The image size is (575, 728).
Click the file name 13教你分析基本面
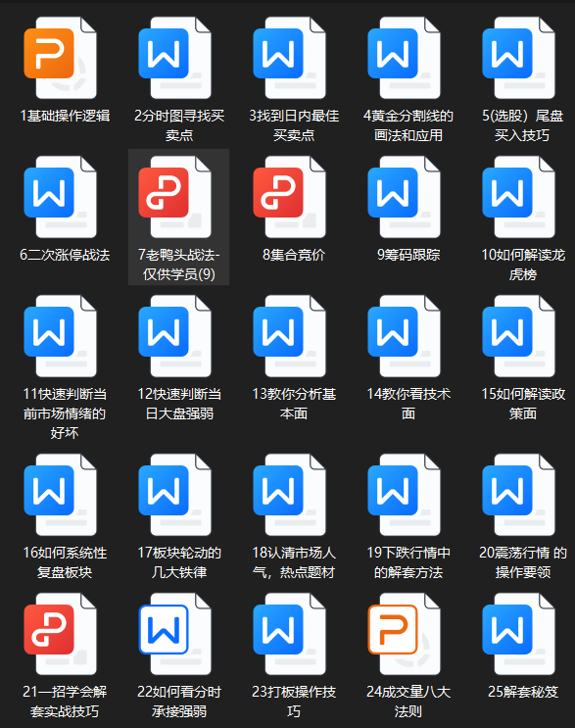point(294,404)
